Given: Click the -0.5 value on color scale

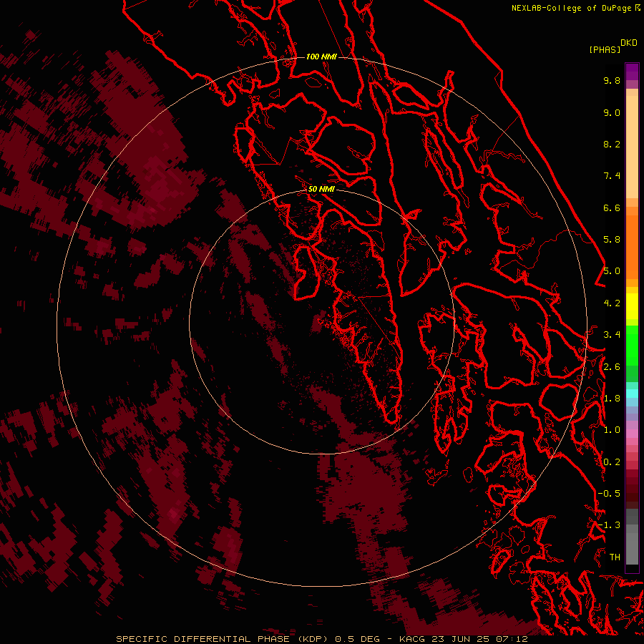Looking at the screenshot, I should (x=609, y=494).
